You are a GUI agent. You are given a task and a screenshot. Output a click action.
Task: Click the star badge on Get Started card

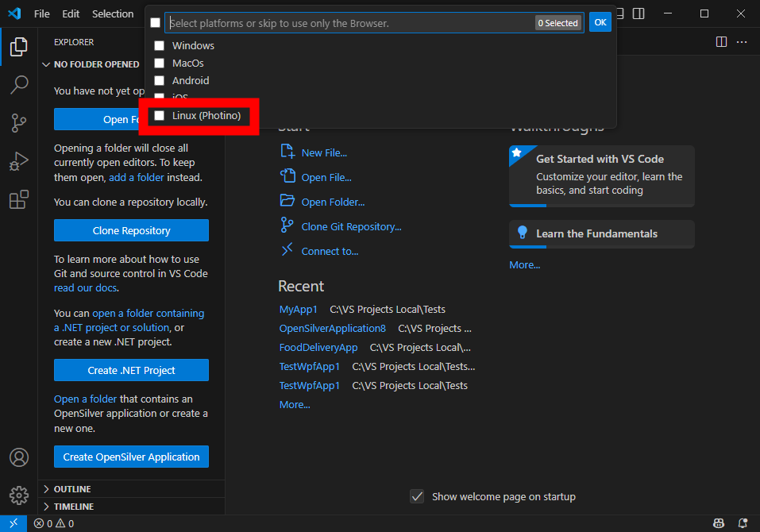tap(517, 152)
